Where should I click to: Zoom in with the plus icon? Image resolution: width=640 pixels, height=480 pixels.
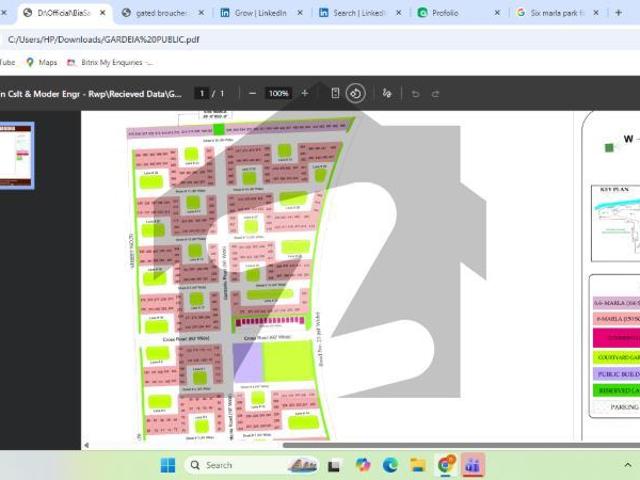click(x=304, y=93)
